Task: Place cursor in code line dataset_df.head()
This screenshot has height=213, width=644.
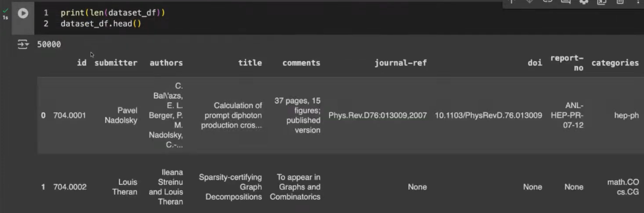Action: pyautogui.click(x=101, y=24)
